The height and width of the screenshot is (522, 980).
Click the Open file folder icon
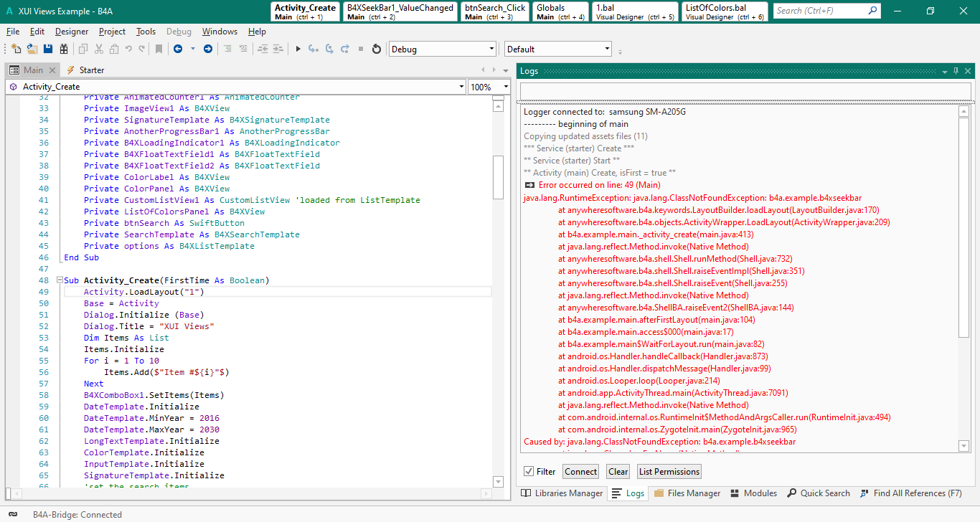click(x=32, y=49)
